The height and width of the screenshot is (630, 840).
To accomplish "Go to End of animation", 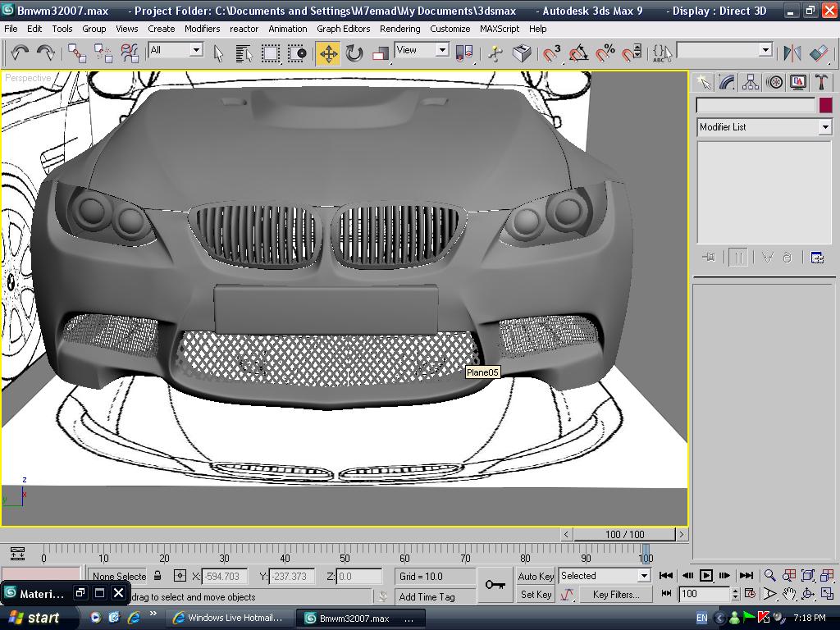I will click(x=746, y=575).
